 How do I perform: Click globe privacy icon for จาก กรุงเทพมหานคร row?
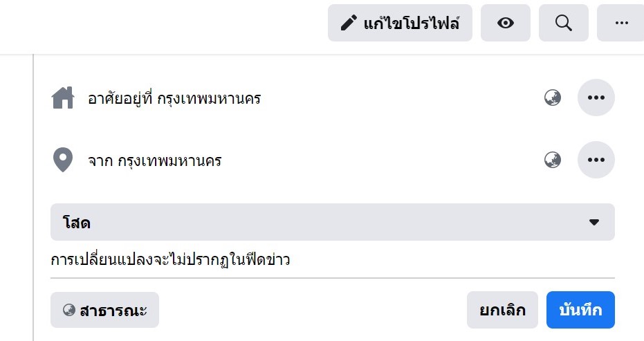(553, 160)
